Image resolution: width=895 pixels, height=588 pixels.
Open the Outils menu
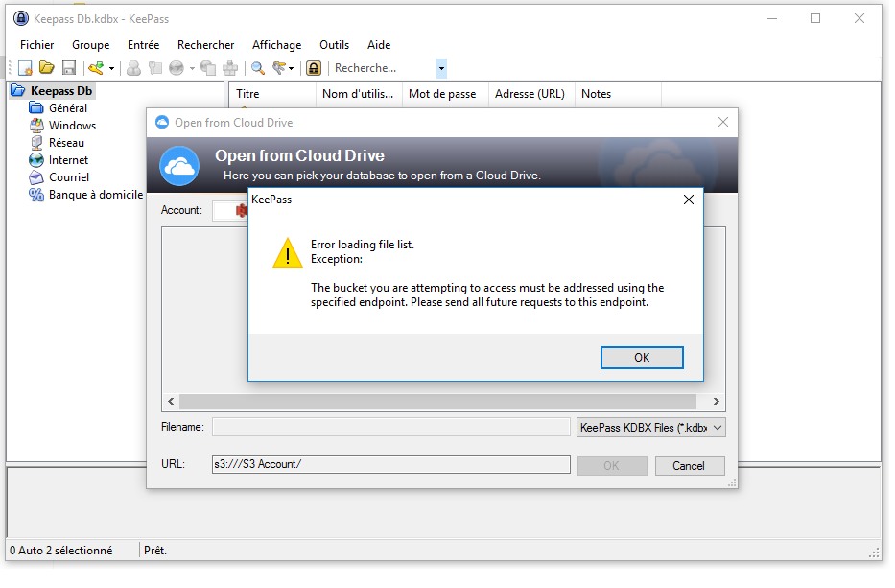[x=334, y=44]
